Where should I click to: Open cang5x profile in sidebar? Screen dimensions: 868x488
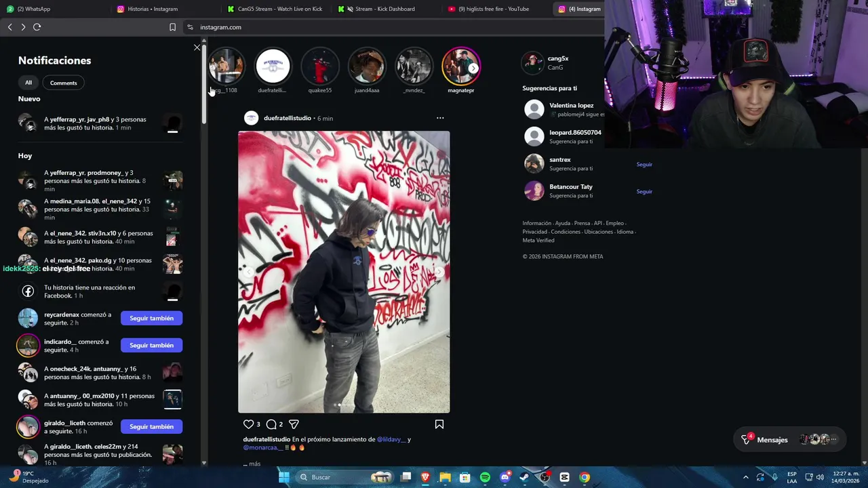558,58
